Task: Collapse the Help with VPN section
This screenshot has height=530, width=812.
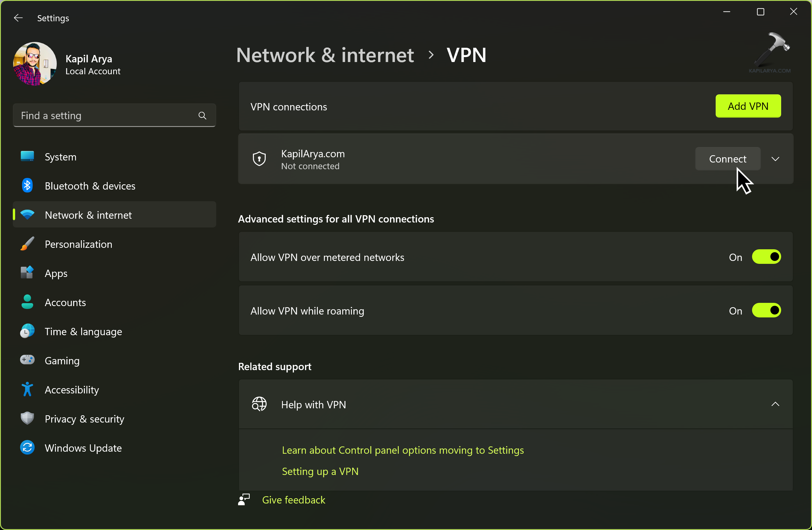Action: point(776,404)
